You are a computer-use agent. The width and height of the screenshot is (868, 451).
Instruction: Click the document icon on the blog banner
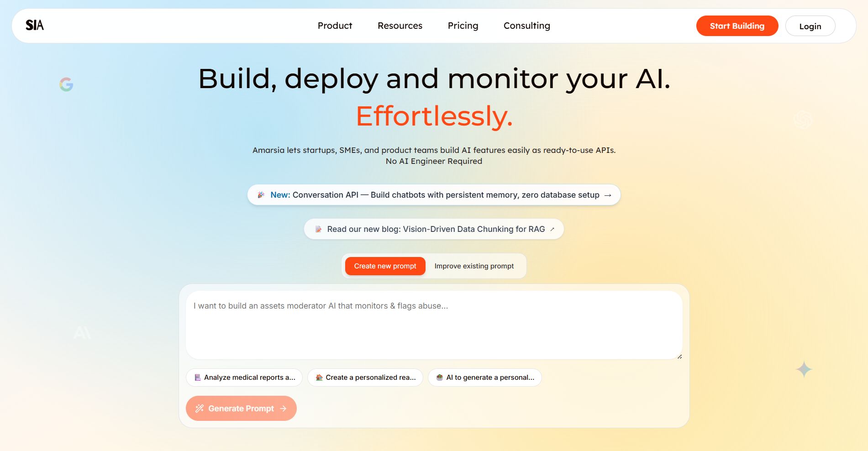[318, 229]
